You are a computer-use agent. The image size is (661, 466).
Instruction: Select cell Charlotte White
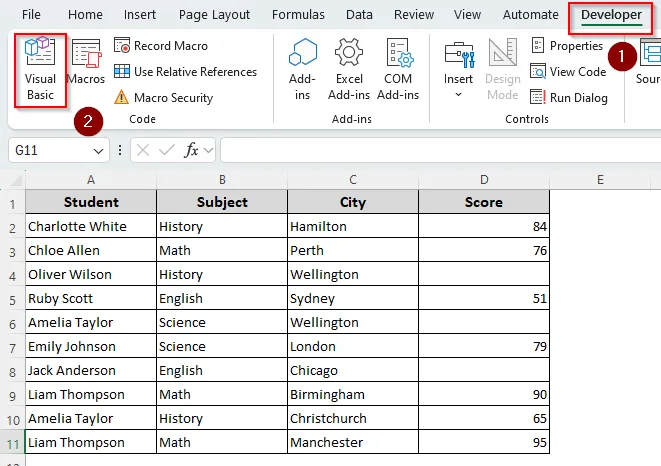[x=91, y=226]
